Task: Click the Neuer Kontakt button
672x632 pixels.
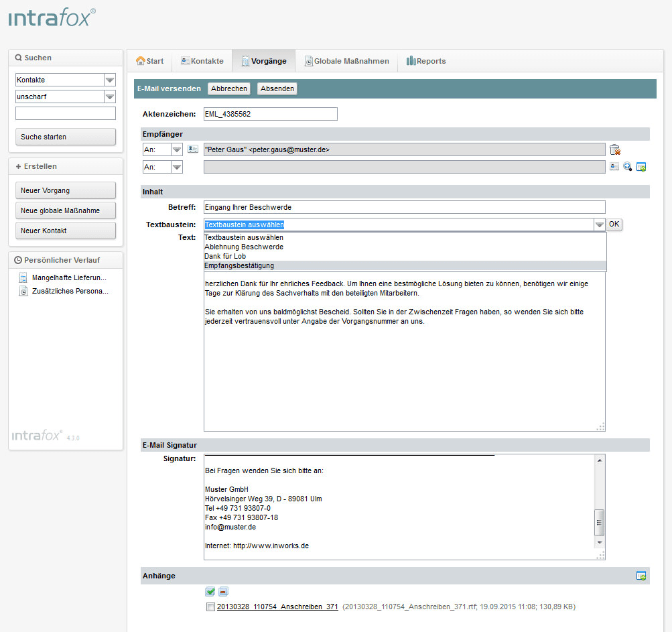Action: pyautogui.click(x=66, y=231)
